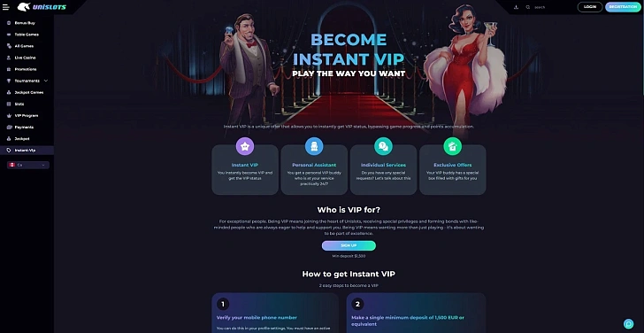The height and width of the screenshot is (333, 644).
Task: Expand the Tournaments submenu chevron
Action: [x=46, y=81]
